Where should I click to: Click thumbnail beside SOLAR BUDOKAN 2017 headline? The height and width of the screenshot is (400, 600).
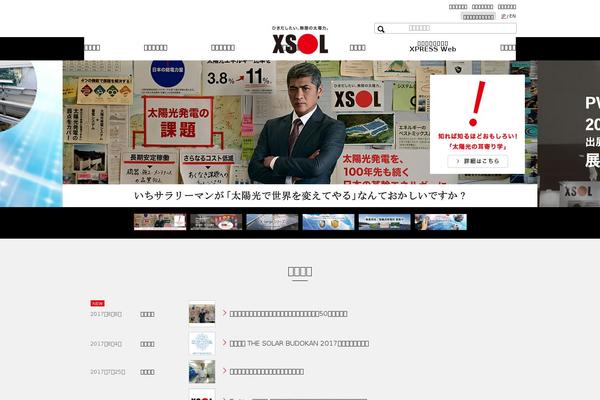click(202, 343)
